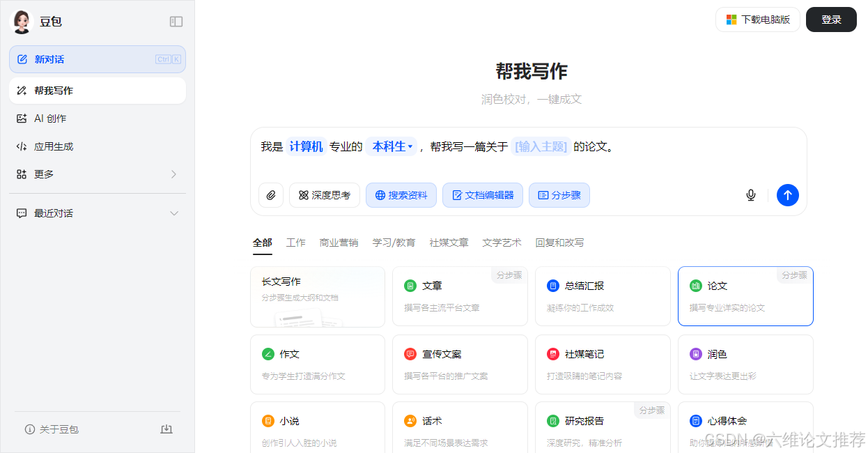Image resolution: width=868 pixels, height=453 pixels.
Task: Click the orange 话术 card icon
Action: [x=410, y=421]
